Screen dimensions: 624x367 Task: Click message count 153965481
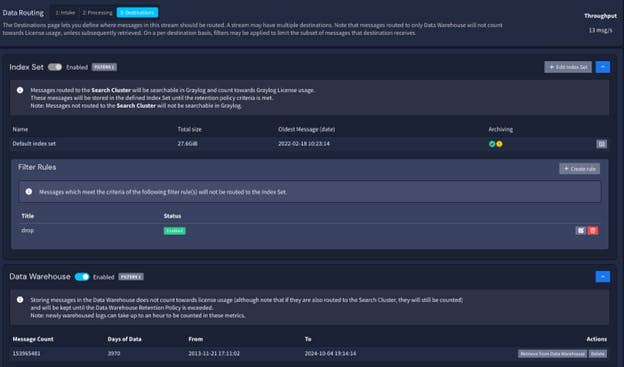pyautogui.click(x=26, y=353)
